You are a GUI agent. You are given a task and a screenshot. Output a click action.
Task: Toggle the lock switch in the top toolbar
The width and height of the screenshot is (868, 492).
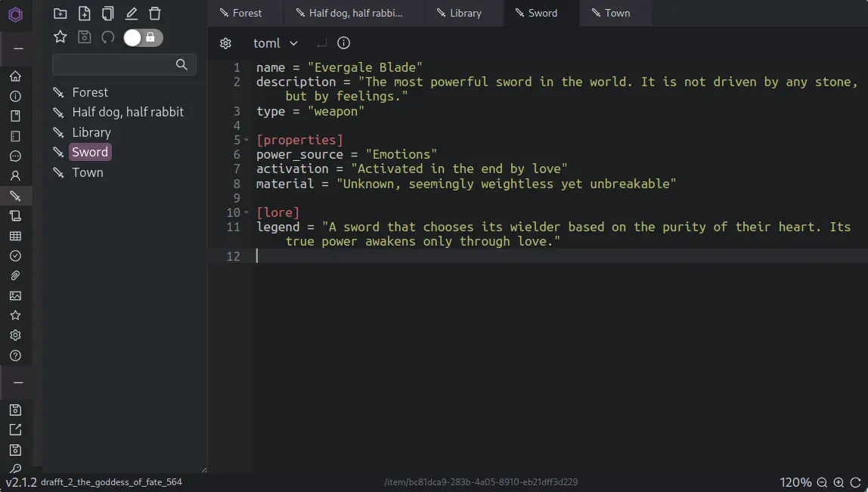[x=143, y=37]
